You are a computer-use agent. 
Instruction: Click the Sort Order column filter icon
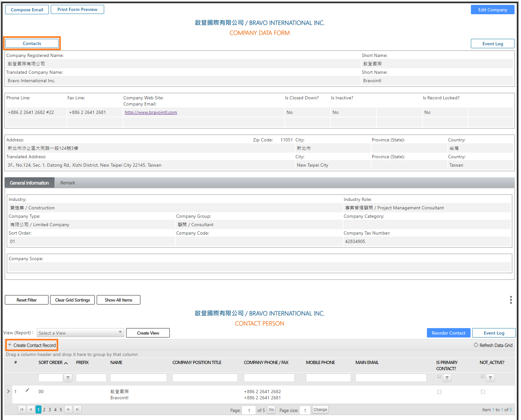click(x=68, y=378)
